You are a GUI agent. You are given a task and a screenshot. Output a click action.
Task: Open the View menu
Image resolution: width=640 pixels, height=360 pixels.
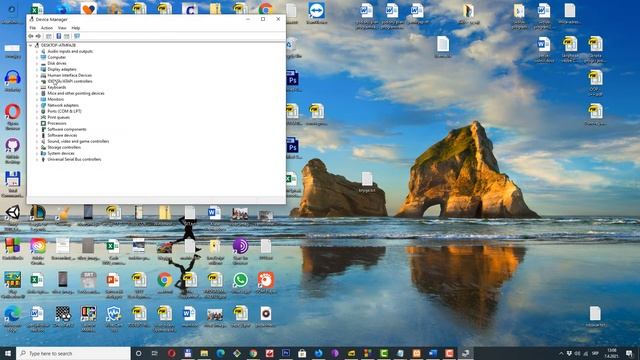(x=62, y=28)
